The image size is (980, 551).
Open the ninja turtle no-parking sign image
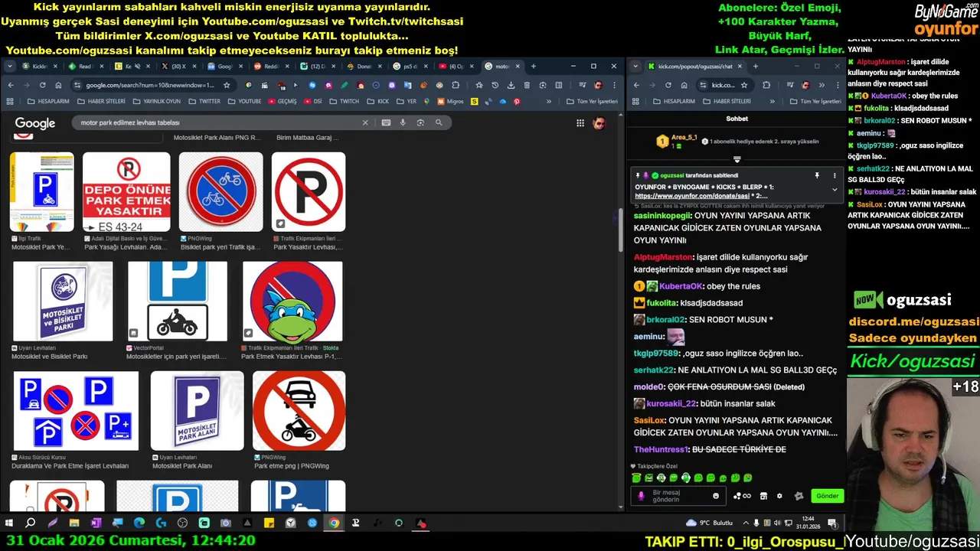pyautogui.click(x=292, y=302)
